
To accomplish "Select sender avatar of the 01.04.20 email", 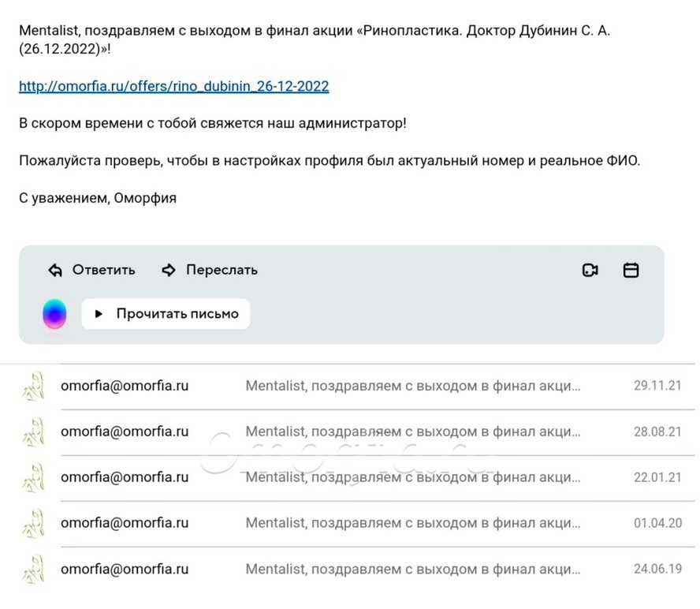I will click(34, 523).
